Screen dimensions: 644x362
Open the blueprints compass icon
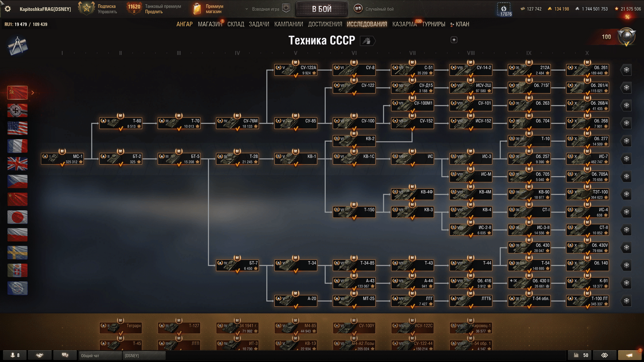(17, 46)
